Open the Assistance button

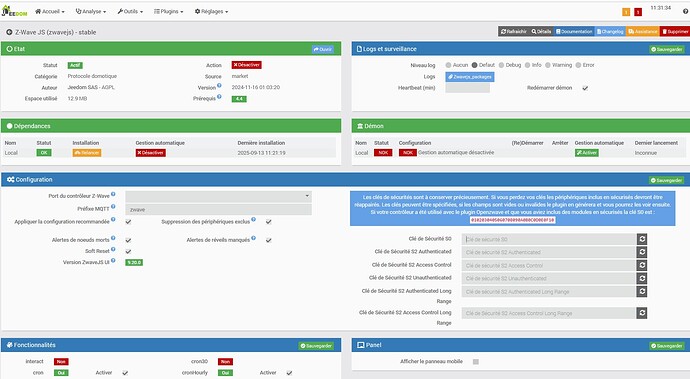(642, 32)
